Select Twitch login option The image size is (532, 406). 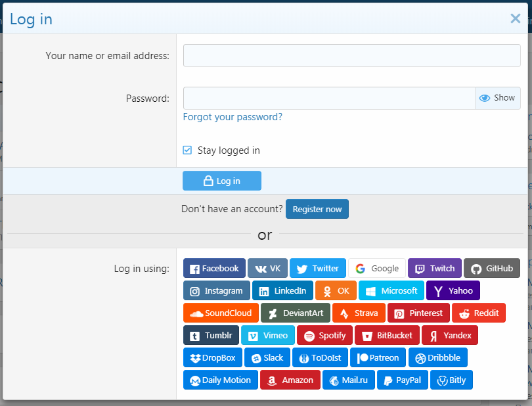(x=435, y=268)
